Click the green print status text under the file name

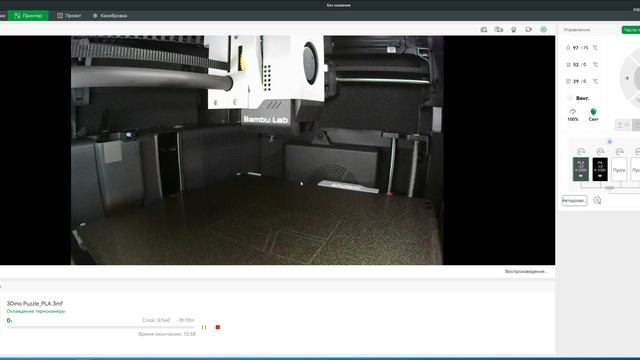[x=36, y=311]
